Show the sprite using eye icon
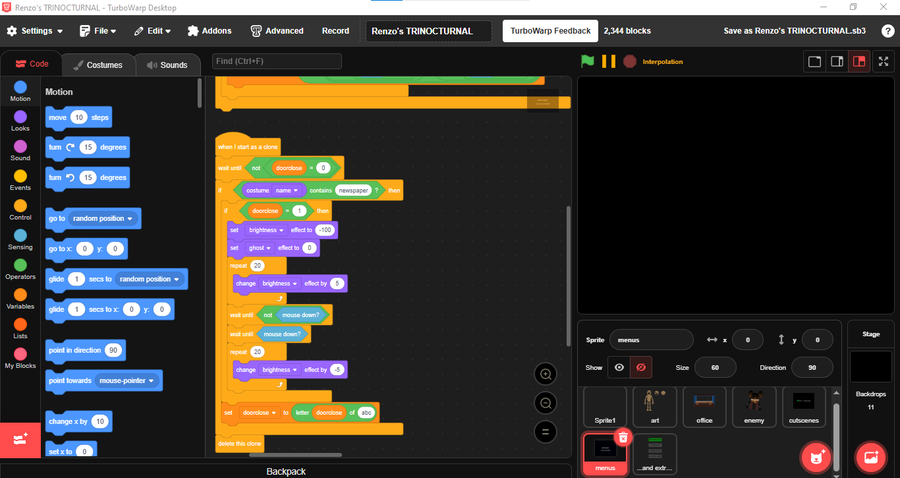The width and height of the screenshot is (900, 478). pyautogui.click(x=619, y=367)
